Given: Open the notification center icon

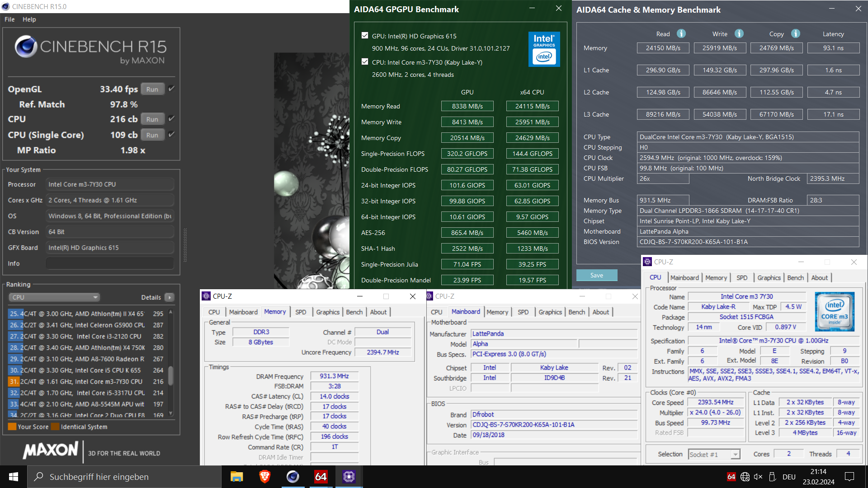Looking at the screenshot, I should [x=849, y=477].
